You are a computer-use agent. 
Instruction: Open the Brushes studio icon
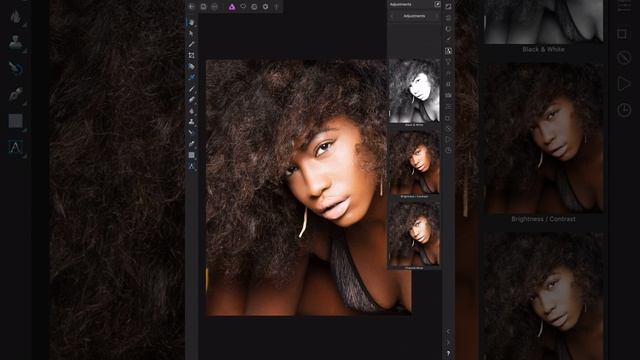click(448, 40)
